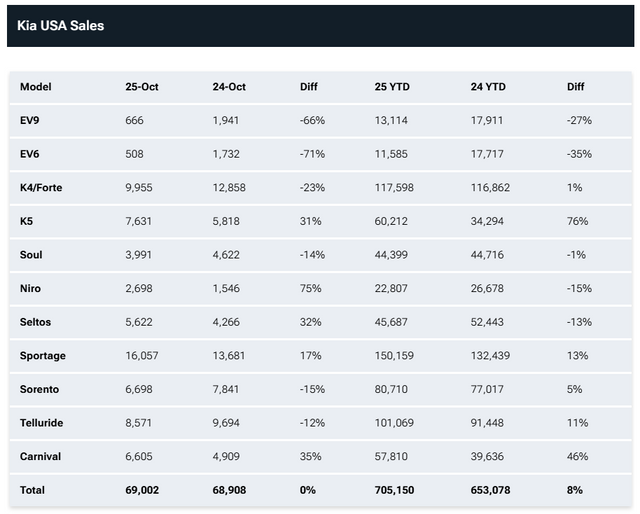Click the Seltos row label
The image size is (640, 514).
click(x=37, y=322)
